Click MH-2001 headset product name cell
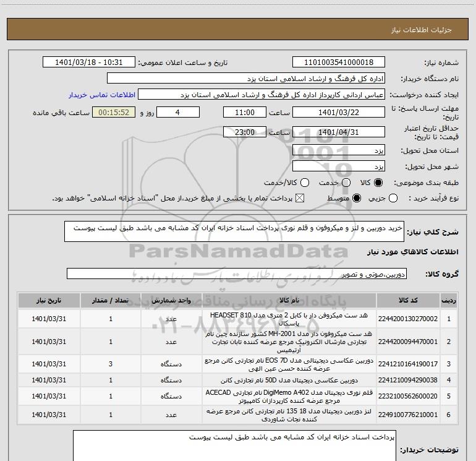 pos(289,342)
